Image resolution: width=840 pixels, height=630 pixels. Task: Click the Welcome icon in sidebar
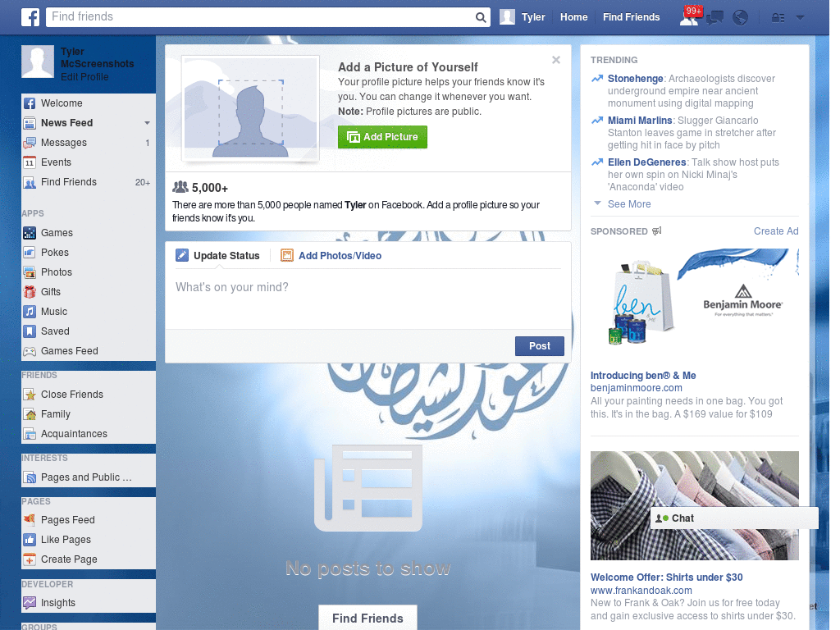coord(30,103)
